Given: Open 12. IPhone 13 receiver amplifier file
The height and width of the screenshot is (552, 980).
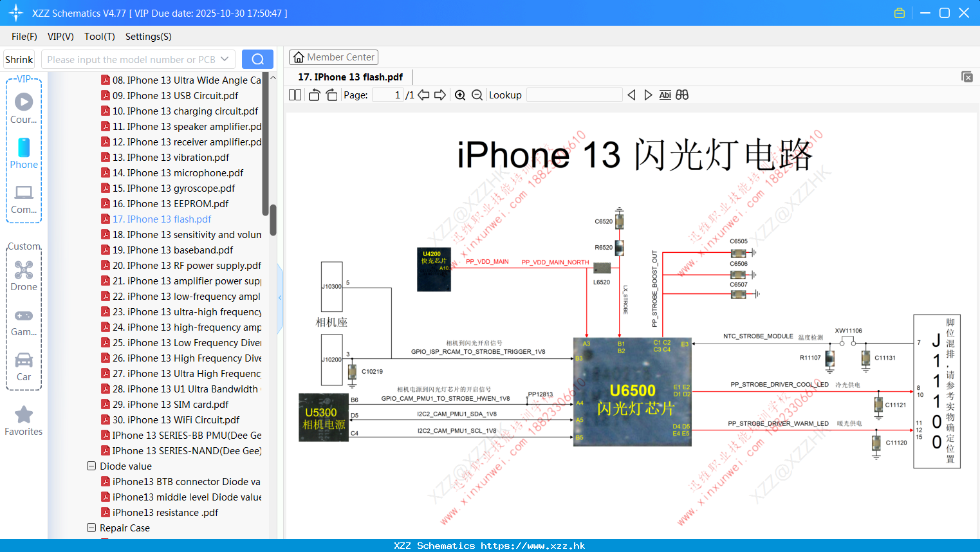Looking at the screenshot, I should pos(187,142).
